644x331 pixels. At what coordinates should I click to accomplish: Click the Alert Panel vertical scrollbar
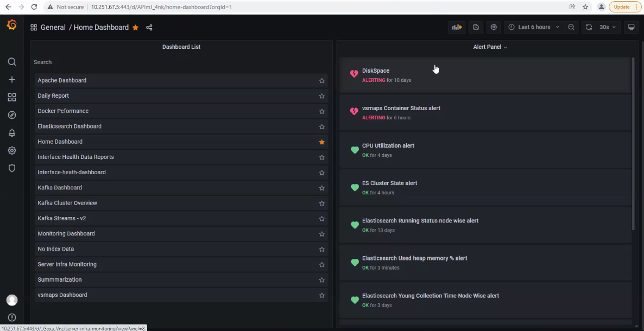coord(633,144)
